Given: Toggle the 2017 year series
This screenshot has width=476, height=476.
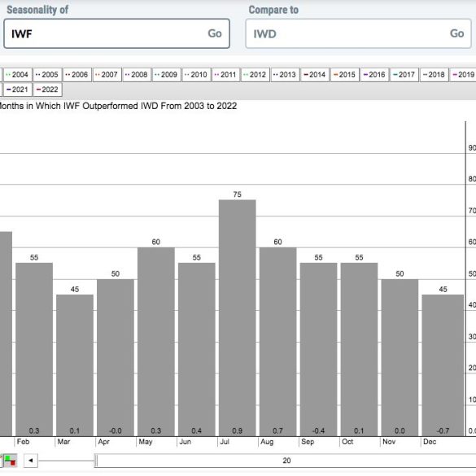Looking at the screenshot, I should pyautogui.click(x=404, y=75).
